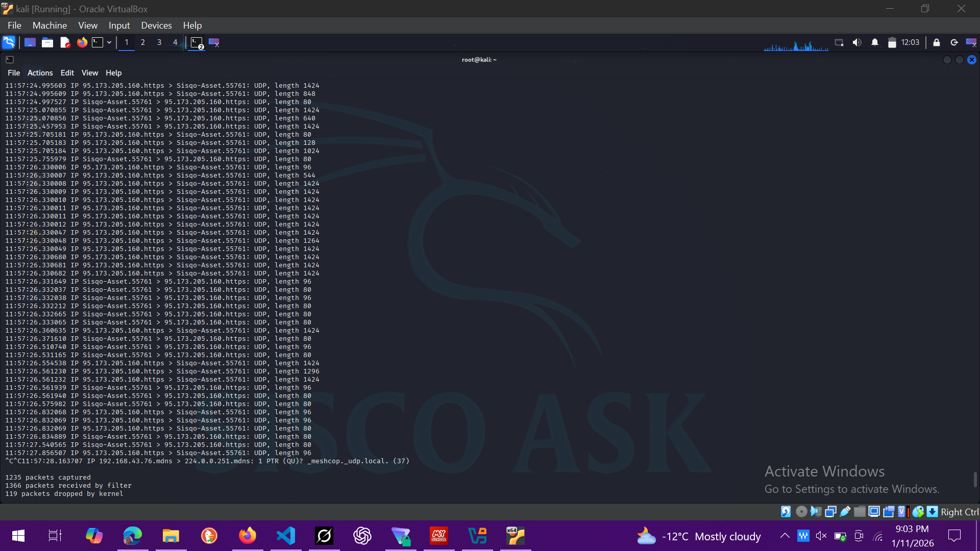The width and height of the screenshot is (980, 551).
Task: Launch Firefox from the Kali panel
Action: [x=82, y=42]
